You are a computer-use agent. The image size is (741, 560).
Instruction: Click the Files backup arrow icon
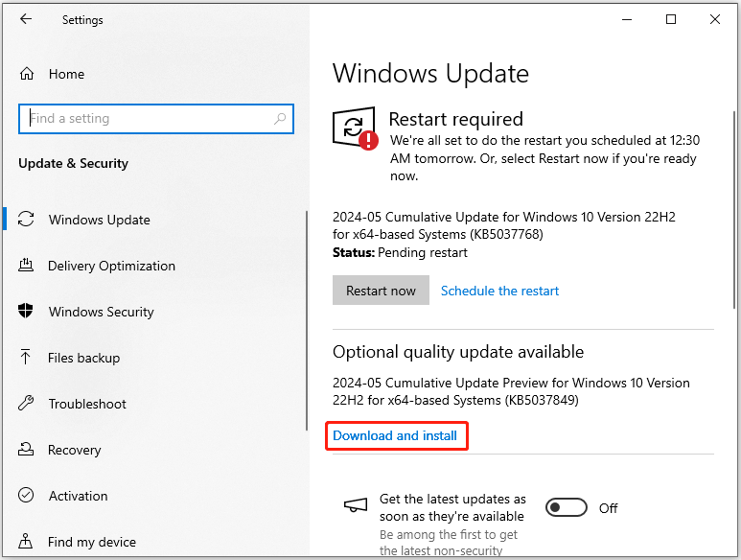pyautogui.click(x=26, y=357)
